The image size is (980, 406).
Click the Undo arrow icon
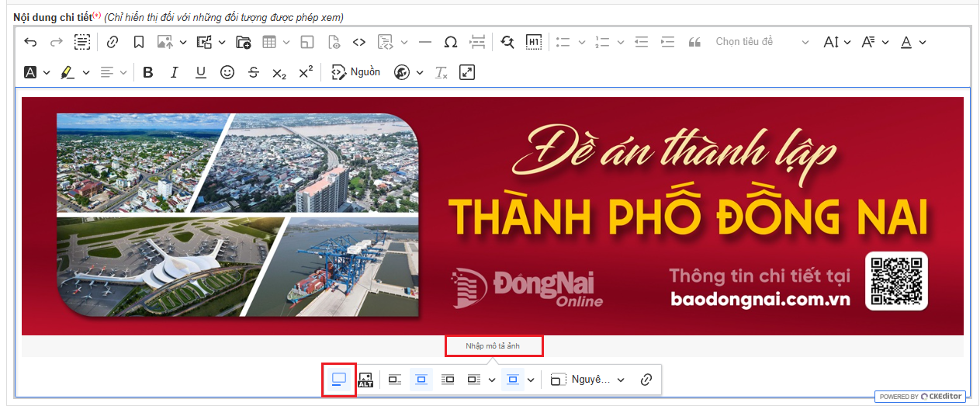pyautogui.click(x=30, y=42)
